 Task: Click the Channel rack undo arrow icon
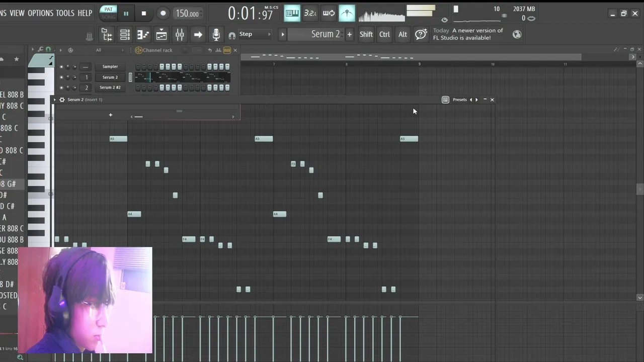point(210,50)
